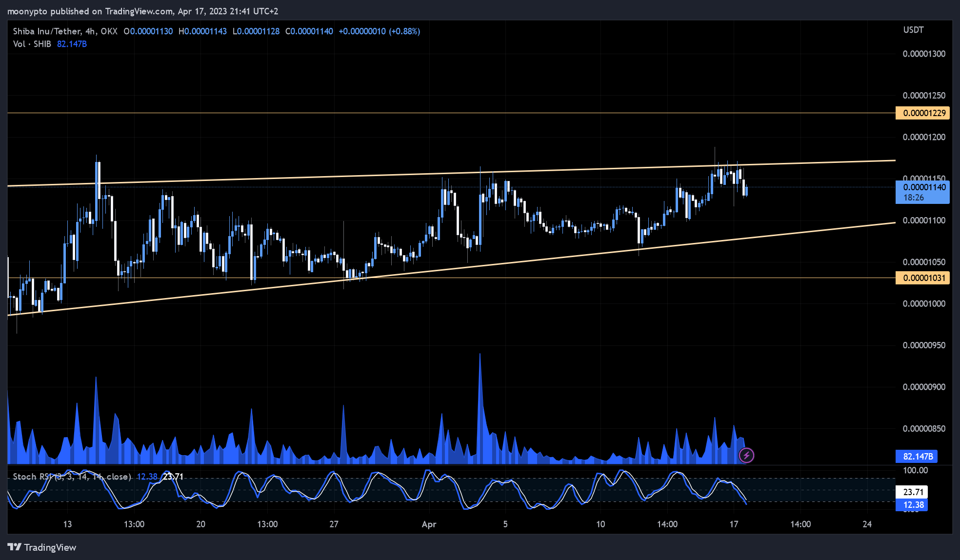Click the 5 date label on time axis
The width and height of the screenshot is (960, 560).
[x=505, y=524]
